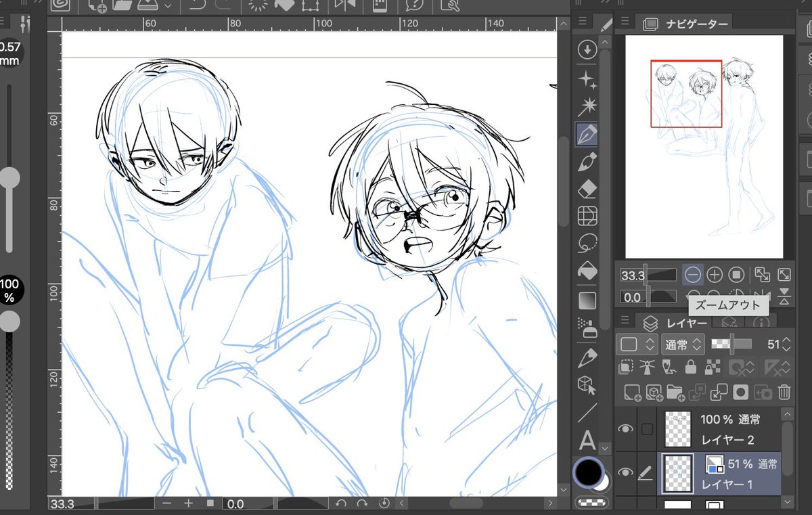Create new vector layer
This screenshot has height=515, width=812.
pyautogui.click(x=654, y=392)
